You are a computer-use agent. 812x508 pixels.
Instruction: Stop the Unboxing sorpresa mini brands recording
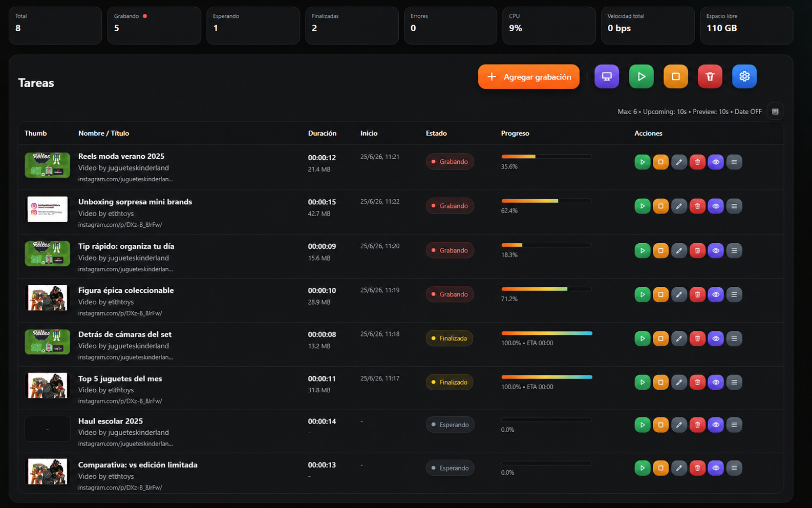[661, 206]
